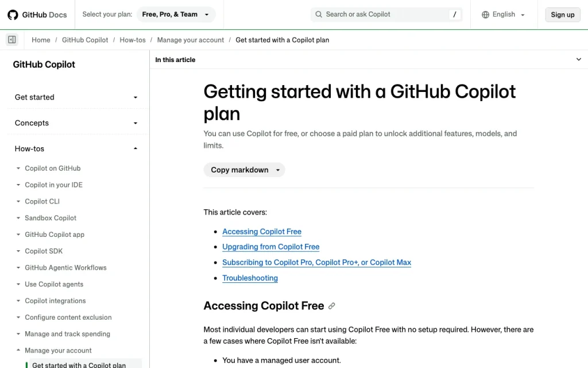Viewport: 588px width, 368px height.
Task: Click the search magnifier icon
Action: tap(318, 14)
